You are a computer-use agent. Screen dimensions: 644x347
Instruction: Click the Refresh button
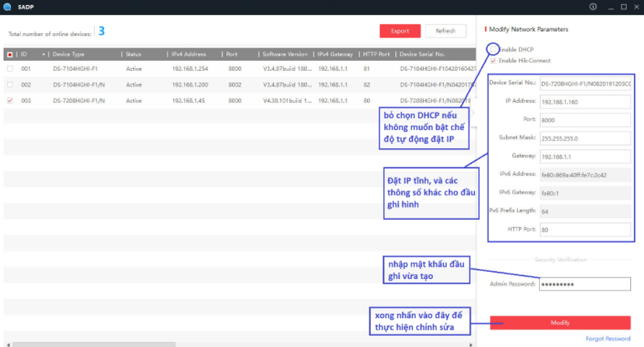coord(445,31)
